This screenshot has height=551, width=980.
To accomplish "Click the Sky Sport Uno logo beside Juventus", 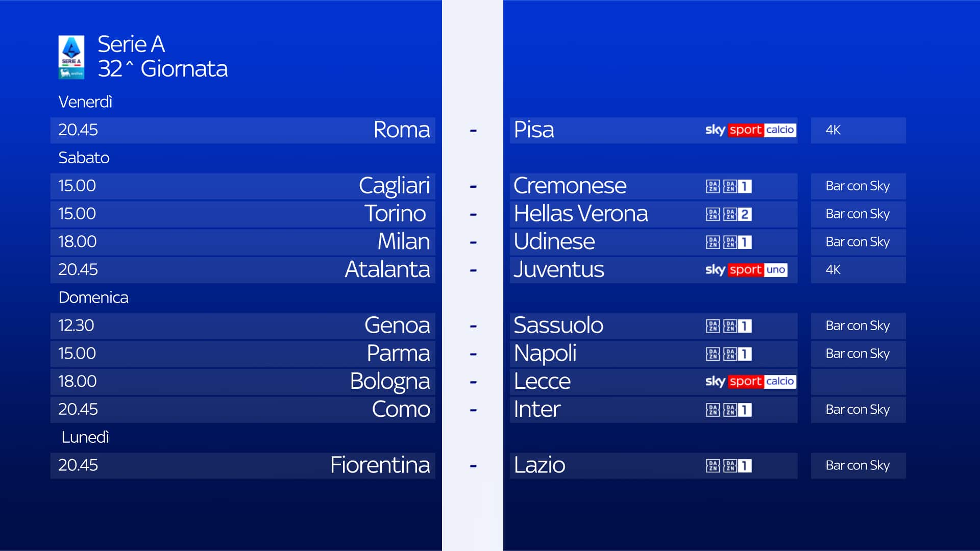I will click(x=746, y=270).
